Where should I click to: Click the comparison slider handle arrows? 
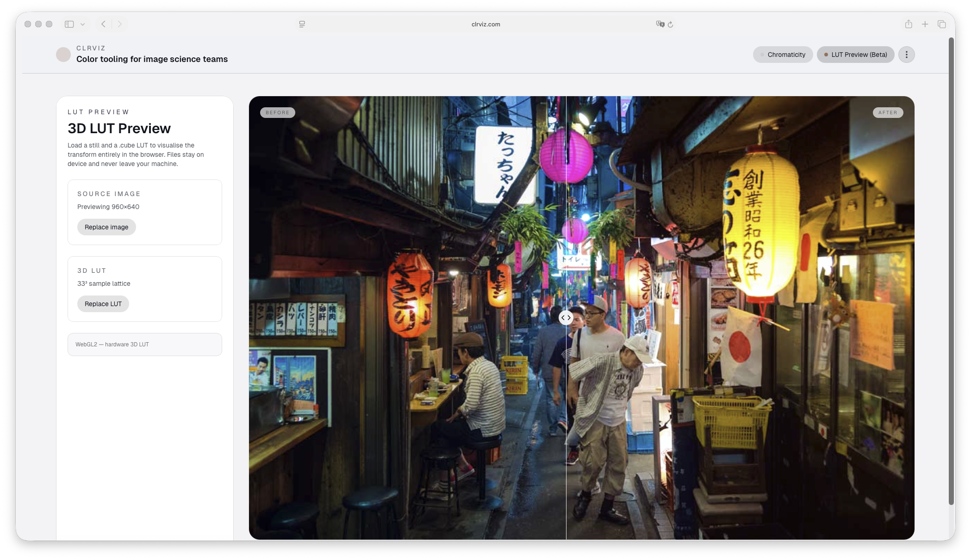(x=566, y=318)
